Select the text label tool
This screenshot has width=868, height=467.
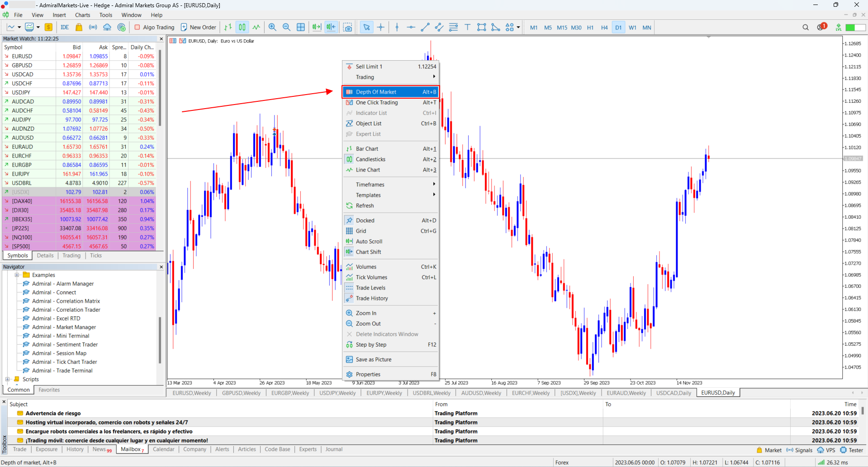pyautogui.click(x=467, y=27)
